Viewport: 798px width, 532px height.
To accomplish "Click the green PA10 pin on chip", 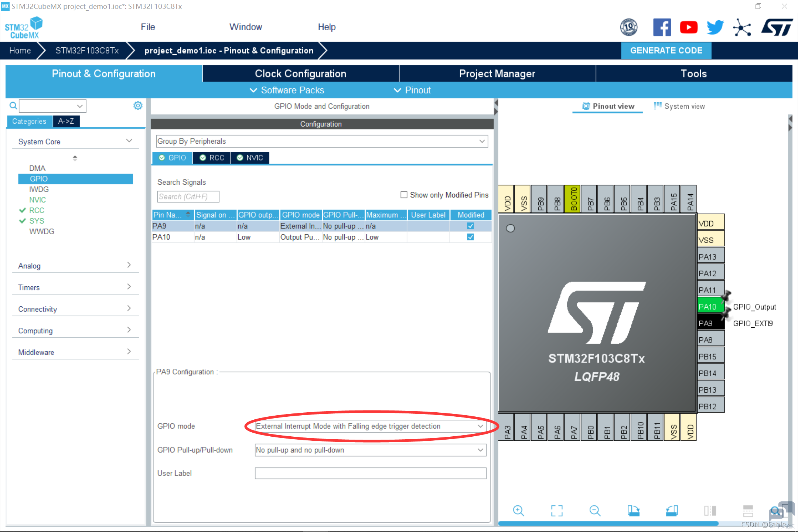I will (x=710, y=307).
